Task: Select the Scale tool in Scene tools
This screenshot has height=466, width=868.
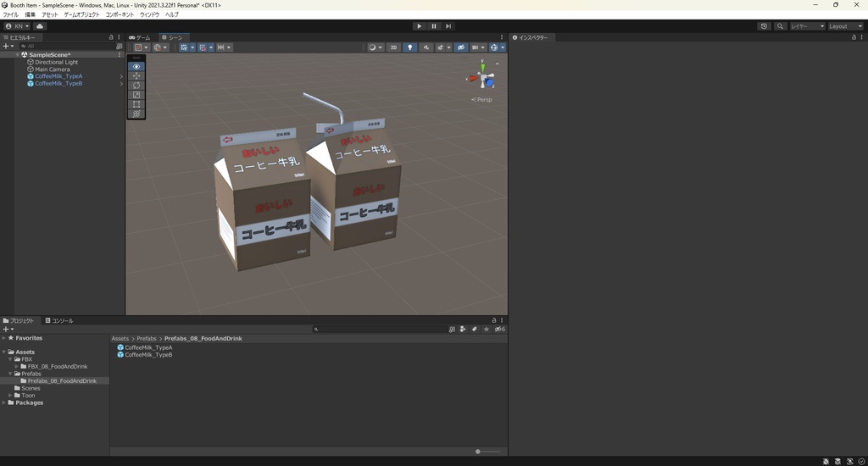Action: coord(136,95)
